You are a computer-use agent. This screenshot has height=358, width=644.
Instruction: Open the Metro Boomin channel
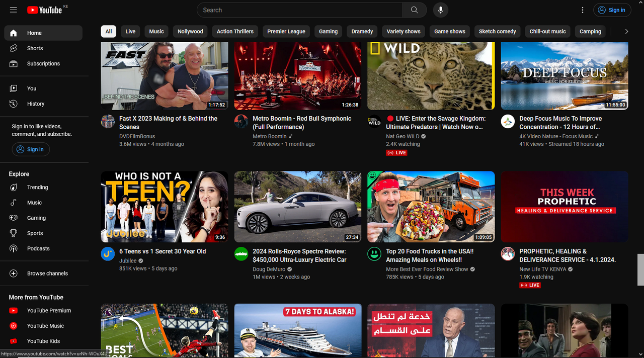(270, 136)
